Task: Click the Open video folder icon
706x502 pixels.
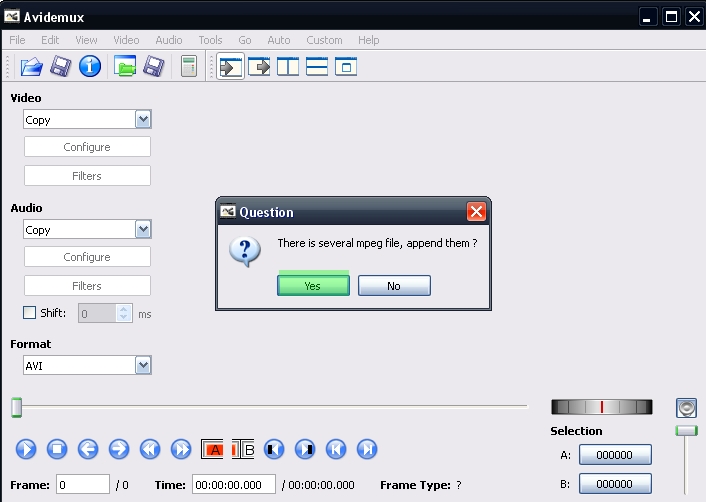Action: click(32, 67)
